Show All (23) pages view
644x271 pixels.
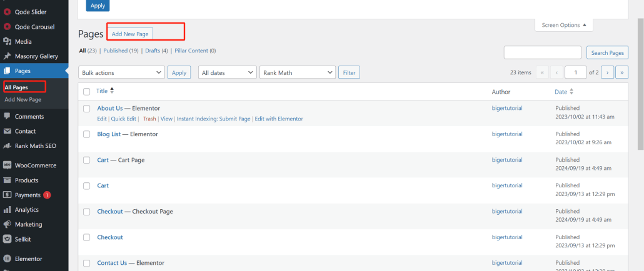coord(88,51)
